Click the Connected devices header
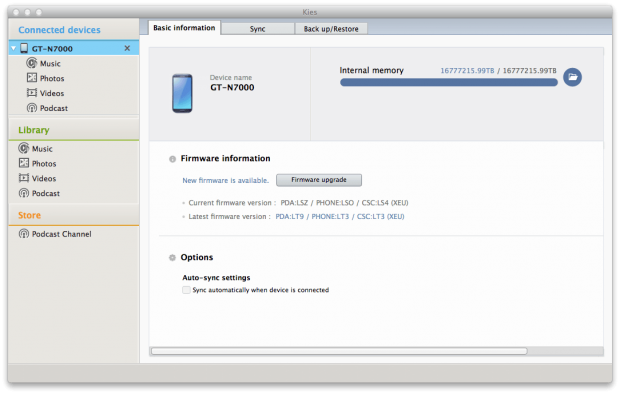 pos(59,30)
